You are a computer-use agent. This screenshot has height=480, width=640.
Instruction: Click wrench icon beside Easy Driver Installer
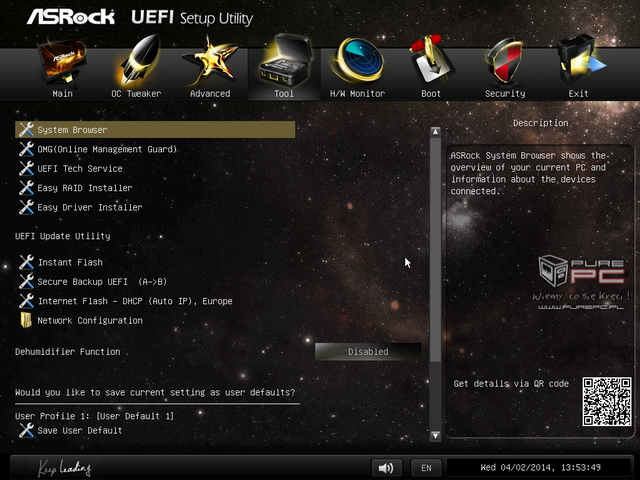(27, 207)
